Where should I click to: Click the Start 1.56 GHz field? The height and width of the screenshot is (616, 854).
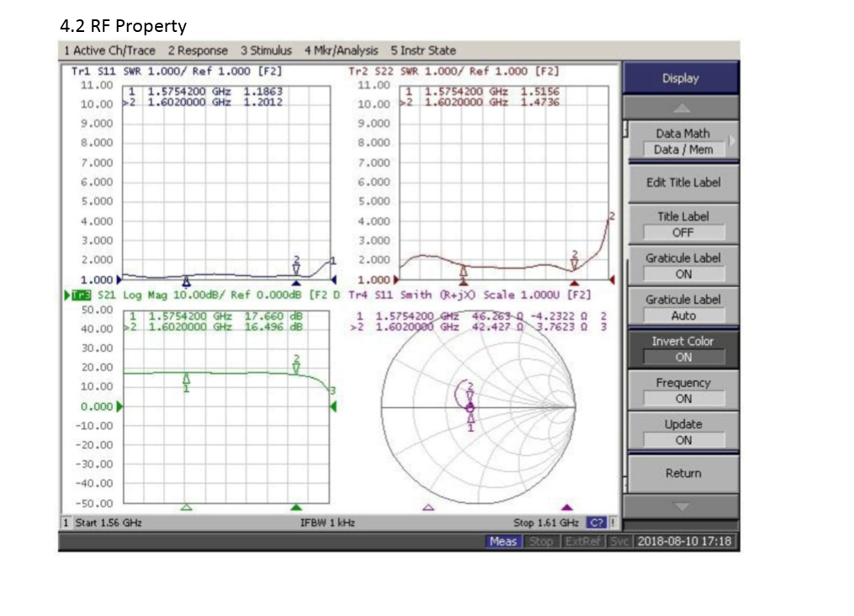(x=109, y=523)
